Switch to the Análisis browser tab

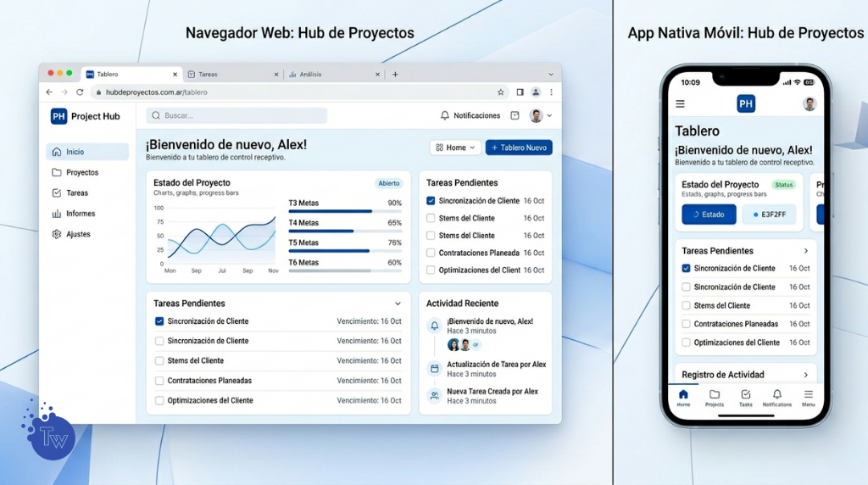[334, 74]
